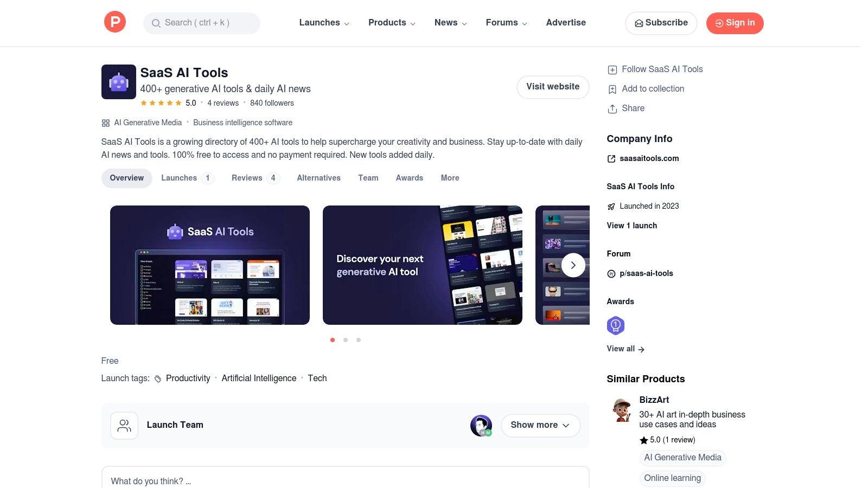Click the BizzArt product avatar
Screen dimensions: 868x488
[x=621, y=410]
